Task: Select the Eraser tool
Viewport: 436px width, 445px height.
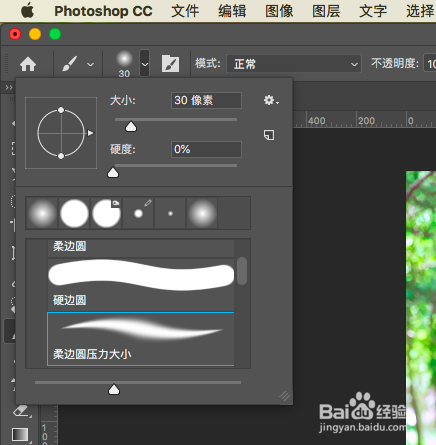Action: click(22, 411)
